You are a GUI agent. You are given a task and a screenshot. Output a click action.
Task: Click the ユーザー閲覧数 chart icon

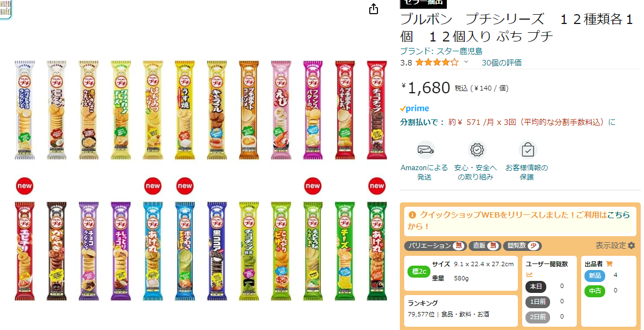(530, 275)
